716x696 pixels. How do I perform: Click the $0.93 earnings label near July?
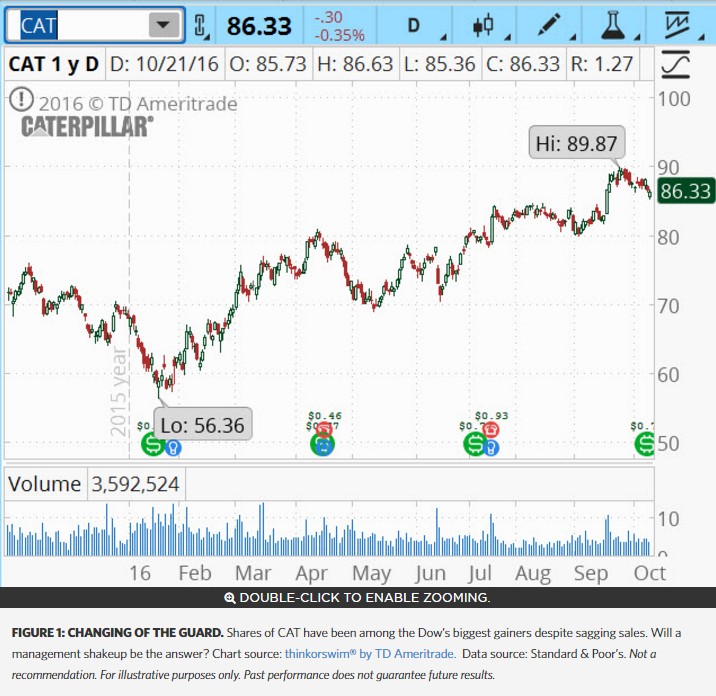[492, 416]
